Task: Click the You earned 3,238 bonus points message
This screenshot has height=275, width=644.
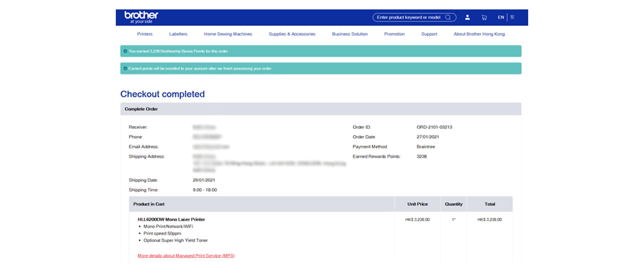Action: [179, 51]
